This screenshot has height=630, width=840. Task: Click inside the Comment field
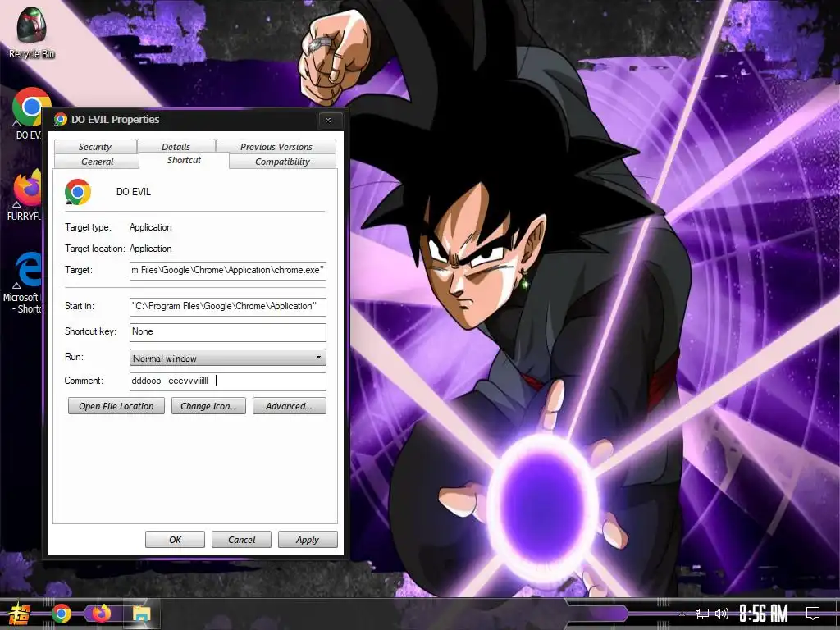[228, 381]
